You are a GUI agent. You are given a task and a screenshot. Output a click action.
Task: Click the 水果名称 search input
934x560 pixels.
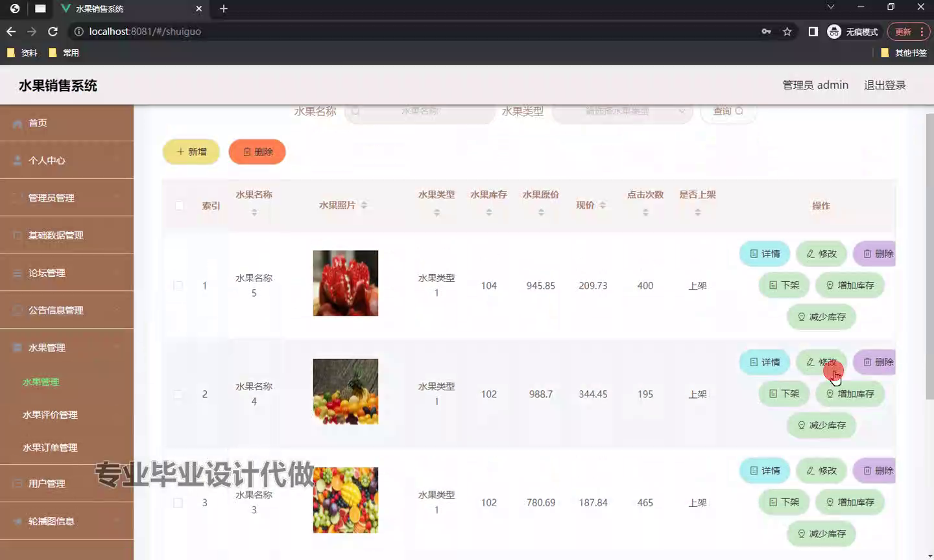(x=420, y=111)
